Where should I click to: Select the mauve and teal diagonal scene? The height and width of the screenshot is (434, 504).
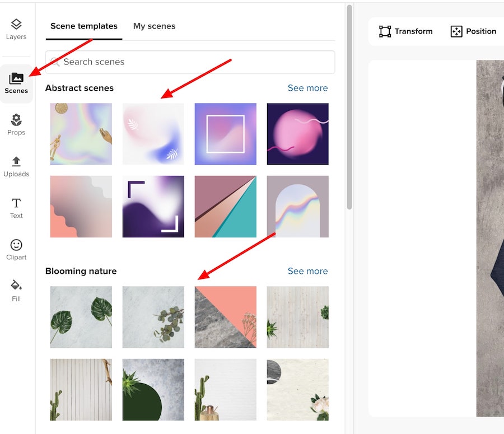(x=226, y=207)
